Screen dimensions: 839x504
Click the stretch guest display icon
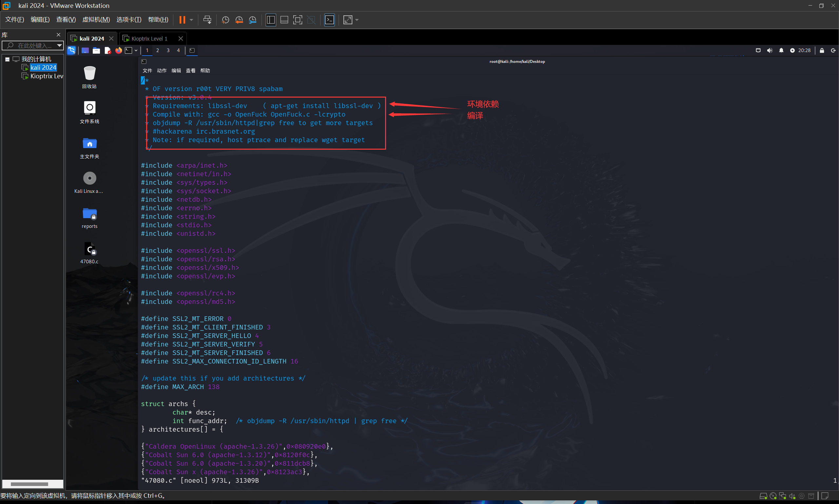click(348, 20)
